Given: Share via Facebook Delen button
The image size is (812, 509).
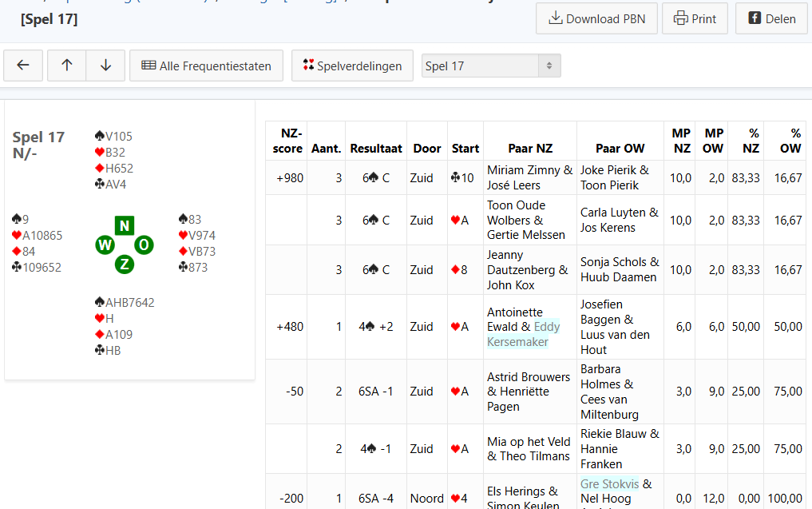Looking at the screenshot, I should tap(771, 18).
